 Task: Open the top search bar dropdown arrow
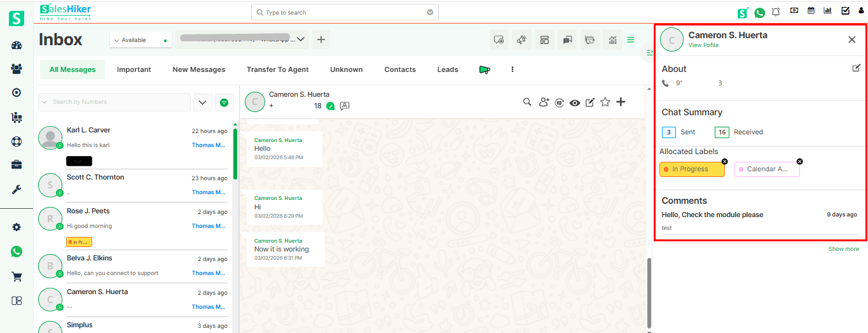(x=431, y=12)
